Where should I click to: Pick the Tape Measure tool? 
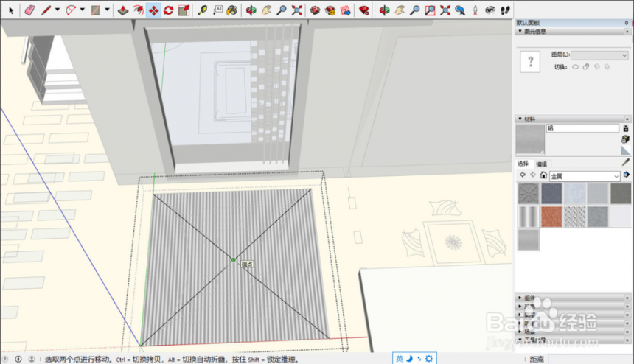coord(202,10)
